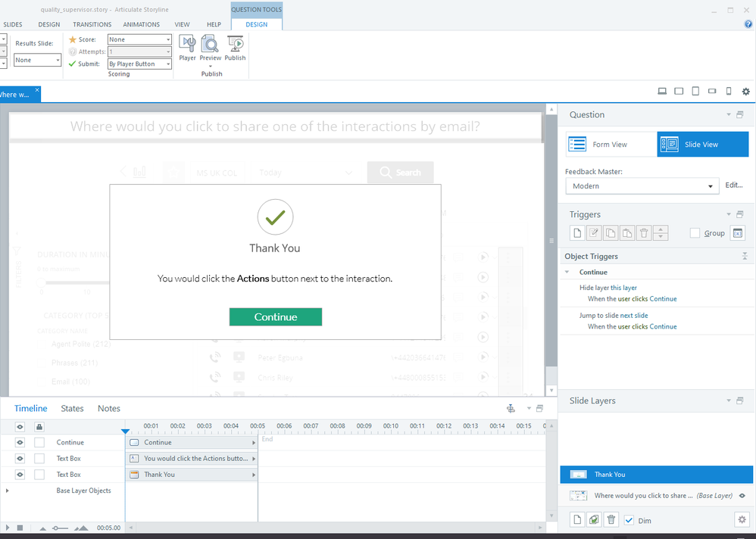This screenshot has width=756, height=539.
Task: Select the Thank You slide layer
Action: (656, 475)
